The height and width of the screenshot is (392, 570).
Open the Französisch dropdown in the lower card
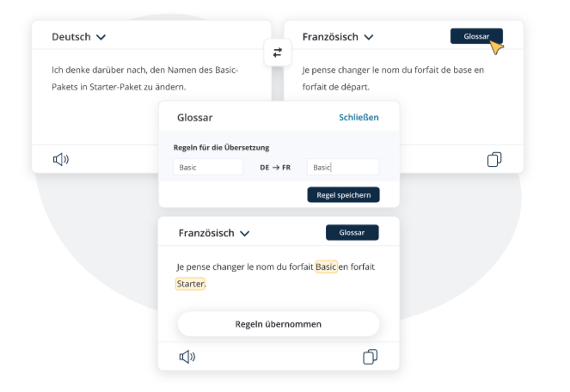coord(214,233)
